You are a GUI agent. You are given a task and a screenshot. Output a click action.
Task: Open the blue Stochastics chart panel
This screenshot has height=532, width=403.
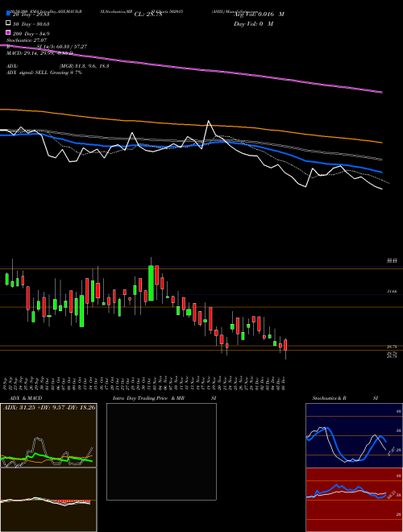pyautogui.click(x=354, y=435)
